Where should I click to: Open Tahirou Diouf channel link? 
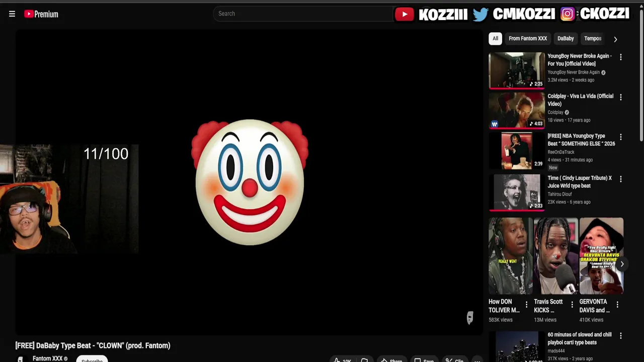tap(560, 194)
